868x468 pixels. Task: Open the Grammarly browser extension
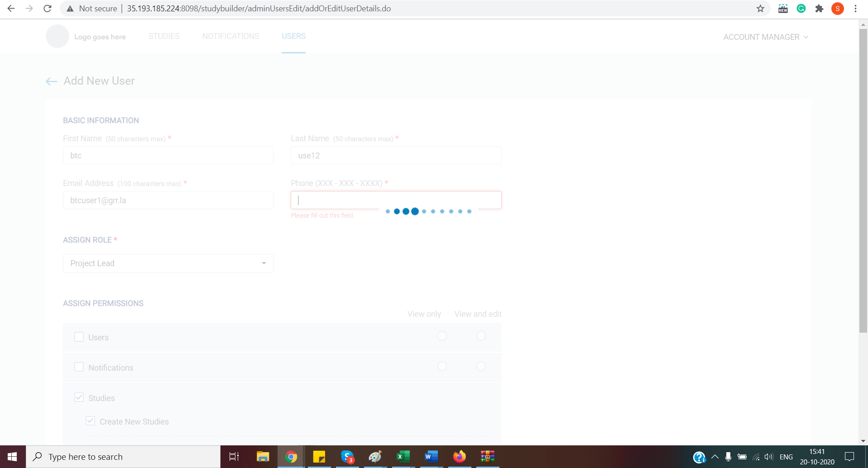pos(801,8)
